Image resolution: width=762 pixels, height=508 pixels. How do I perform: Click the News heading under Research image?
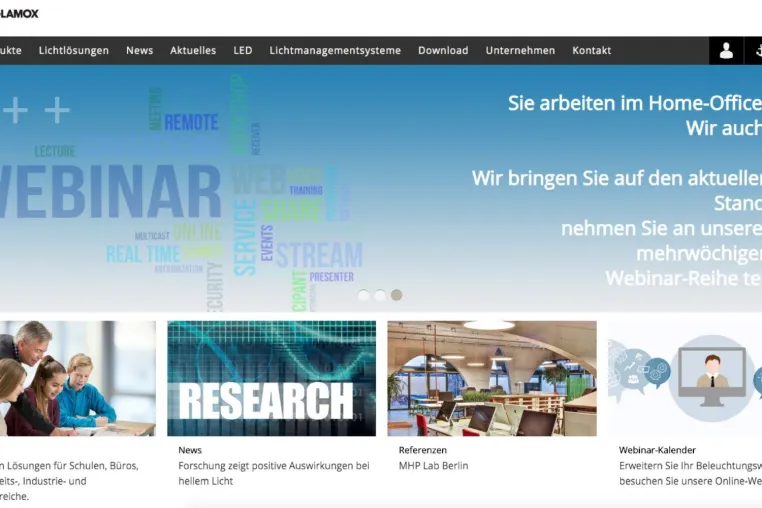[190, 450]
